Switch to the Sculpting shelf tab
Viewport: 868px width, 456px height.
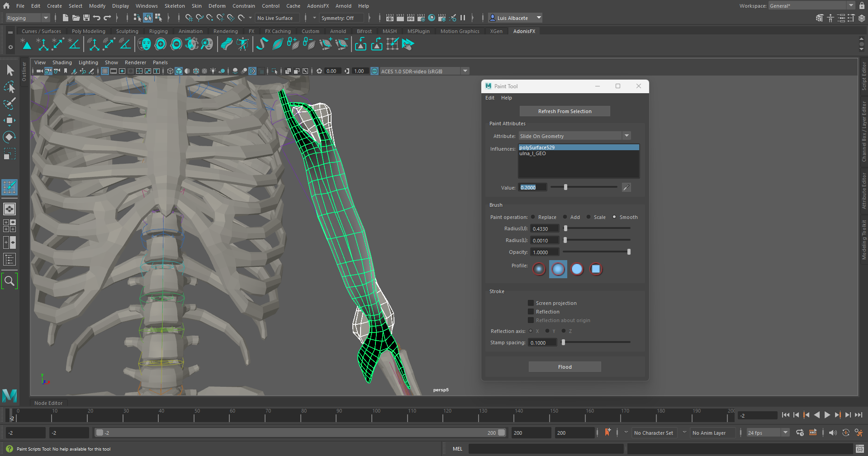click(x=127, y=31)
